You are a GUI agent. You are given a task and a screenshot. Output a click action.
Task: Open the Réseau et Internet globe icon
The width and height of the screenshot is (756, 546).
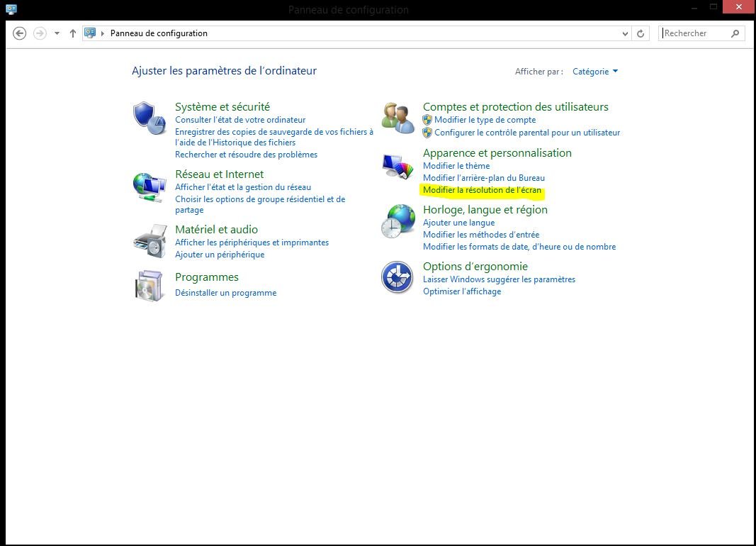pyautogui.click(x=149, y=187)
